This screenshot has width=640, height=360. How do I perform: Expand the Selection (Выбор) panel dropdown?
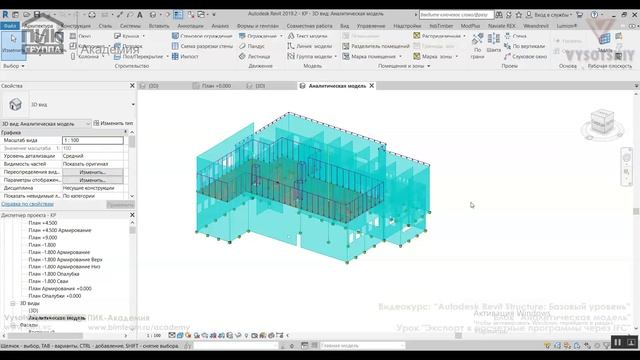(14, 66)
